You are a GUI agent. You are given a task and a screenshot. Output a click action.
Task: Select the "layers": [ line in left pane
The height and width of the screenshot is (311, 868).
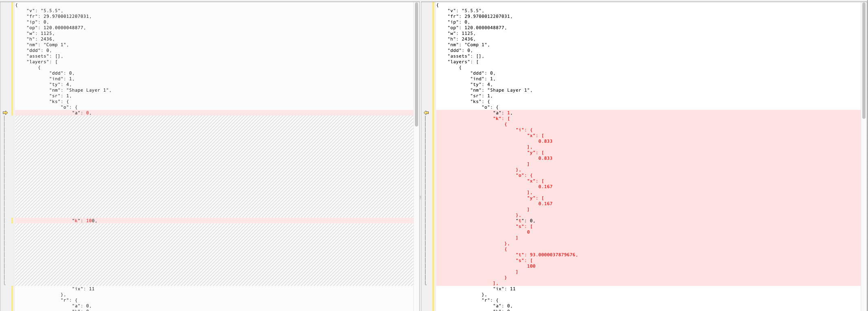pyautogui.click(x=42, y=62)
